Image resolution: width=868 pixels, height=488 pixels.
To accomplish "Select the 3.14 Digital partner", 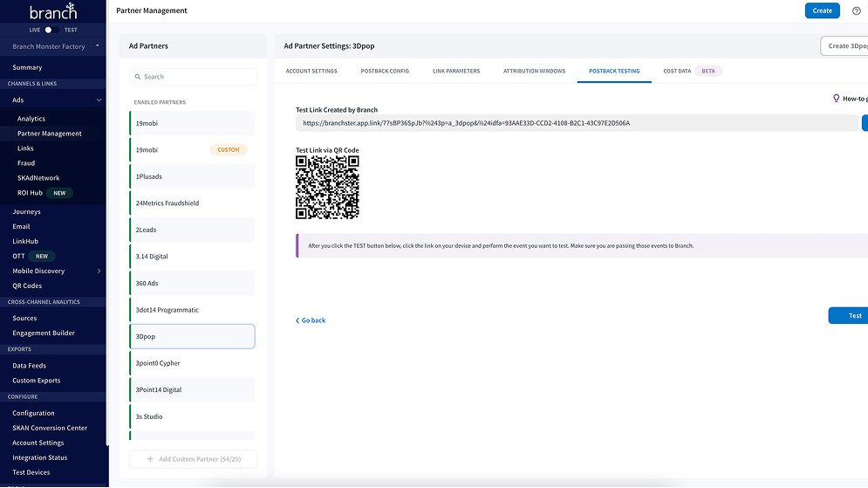I will pyautogui.click(x=192, y=257).
